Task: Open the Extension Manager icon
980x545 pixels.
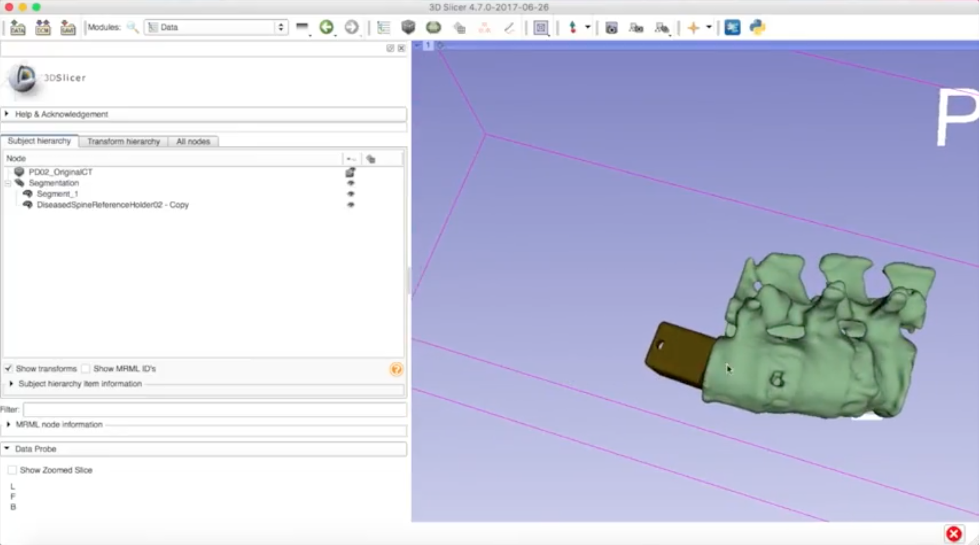Action: click(x=733, y=28)
